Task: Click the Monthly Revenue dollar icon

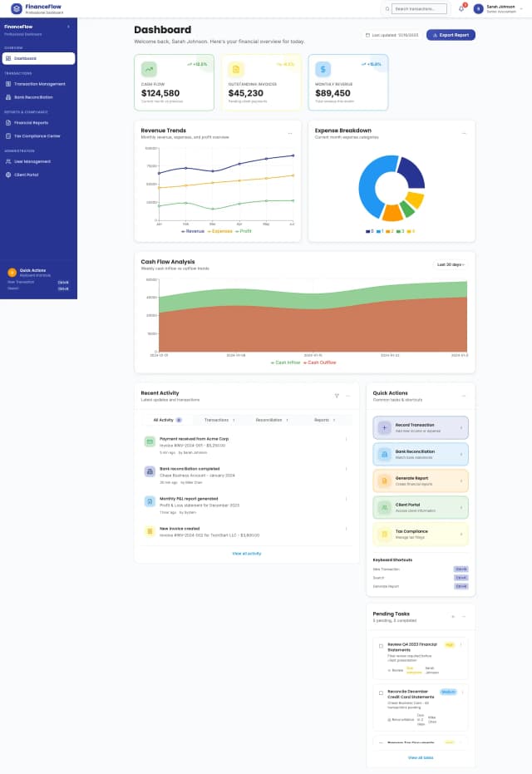Action: pos(323,69)
